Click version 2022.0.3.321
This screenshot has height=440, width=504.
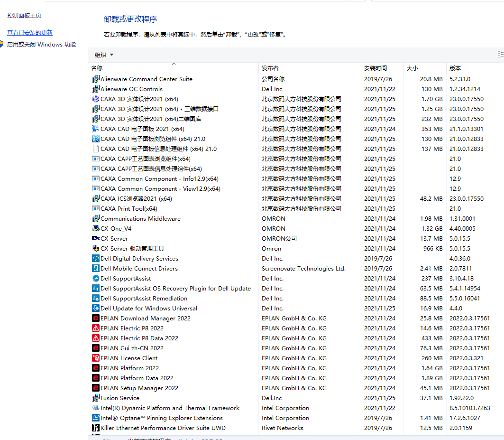click(x=466, y=358)
